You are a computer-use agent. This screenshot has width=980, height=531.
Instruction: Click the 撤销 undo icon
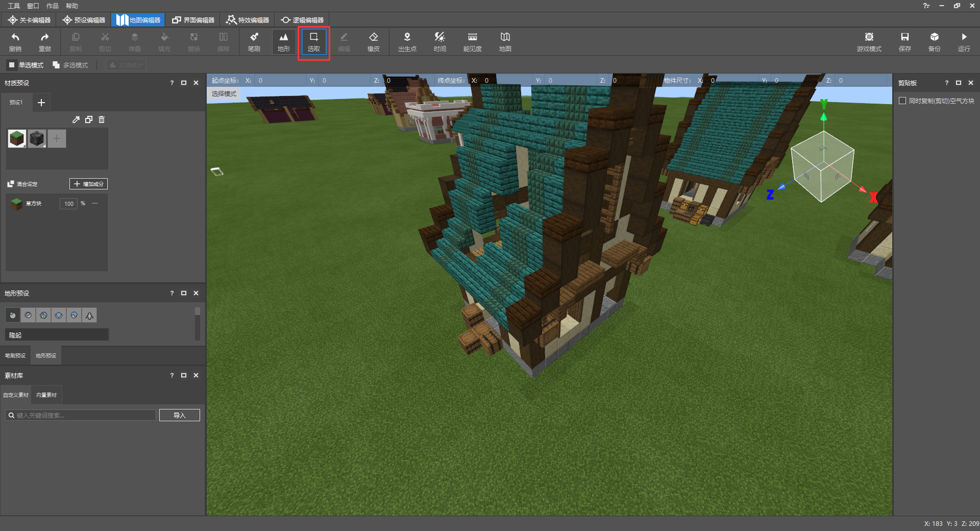click(15, 41)
